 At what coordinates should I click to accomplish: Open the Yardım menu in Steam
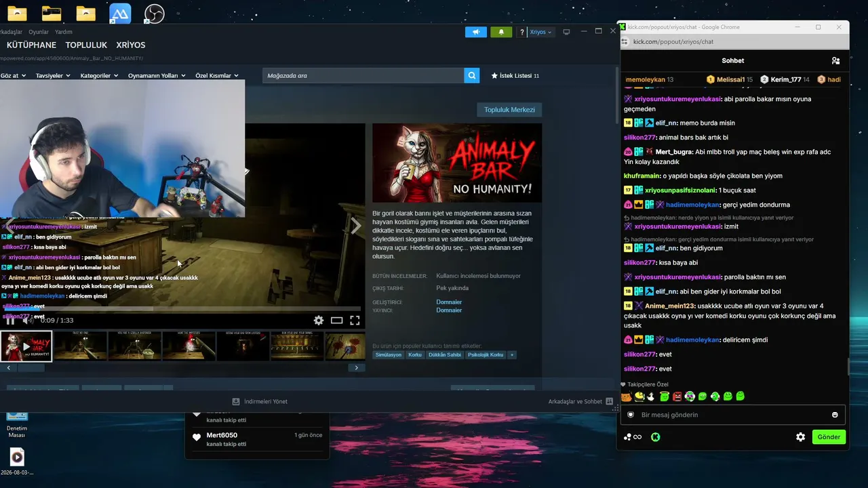point(64,32)
